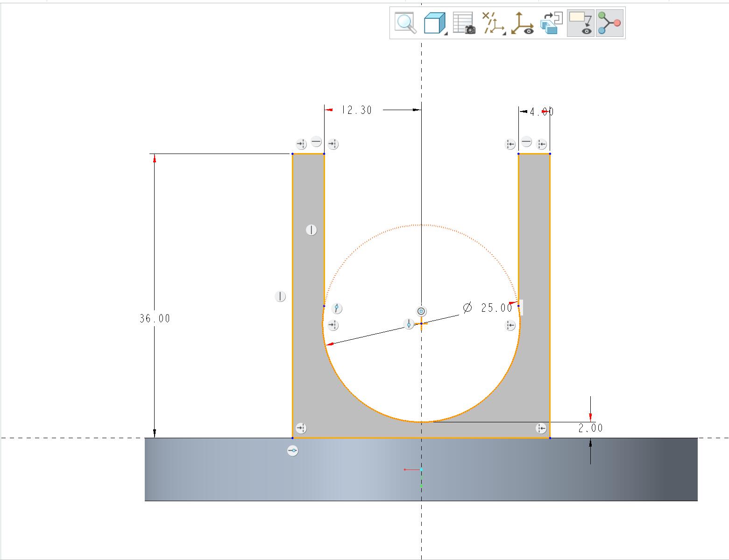This screenshot has height=560, width=729.
Task: Click the vertical constraint symbol on the left edge
Action: (280, 296)
